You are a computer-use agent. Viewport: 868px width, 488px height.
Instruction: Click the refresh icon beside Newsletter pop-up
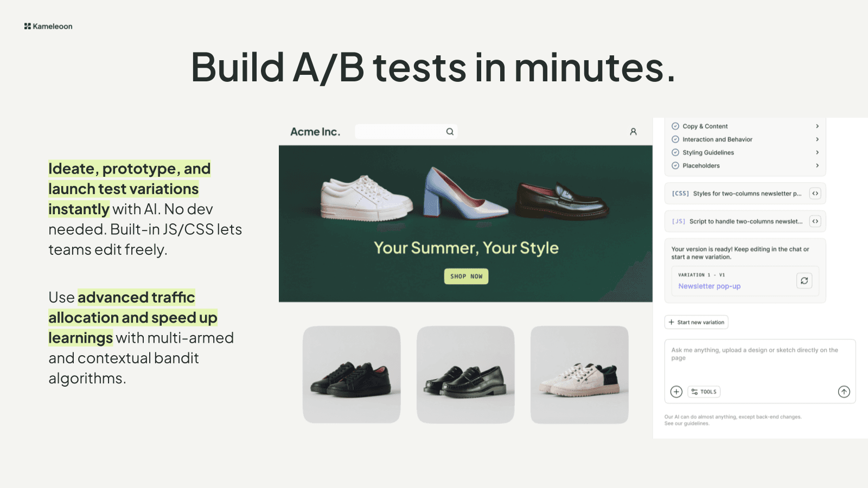(x=804, y=281)
